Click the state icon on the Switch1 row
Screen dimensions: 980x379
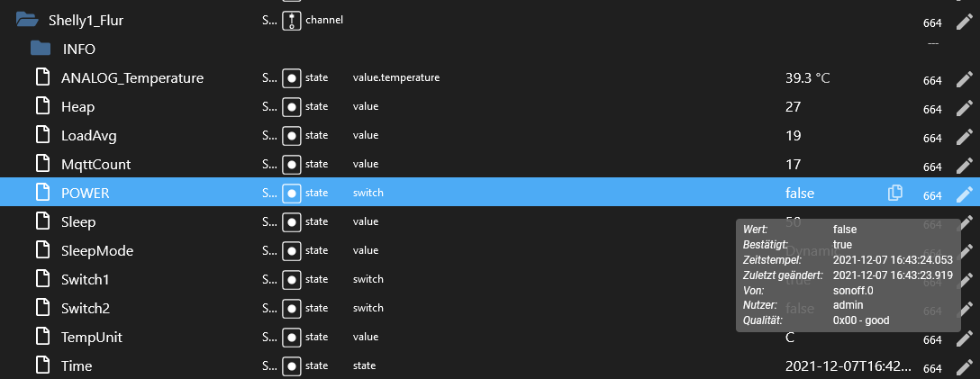point(291,280)
